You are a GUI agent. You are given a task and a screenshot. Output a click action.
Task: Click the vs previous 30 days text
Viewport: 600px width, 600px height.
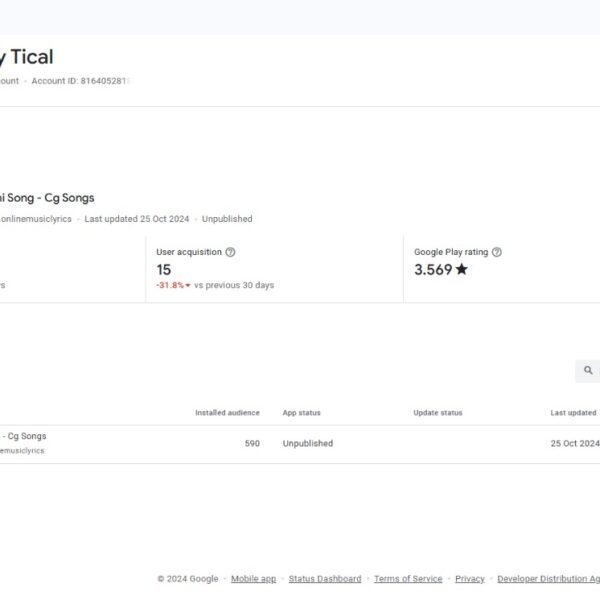click(x=234, y=285)
